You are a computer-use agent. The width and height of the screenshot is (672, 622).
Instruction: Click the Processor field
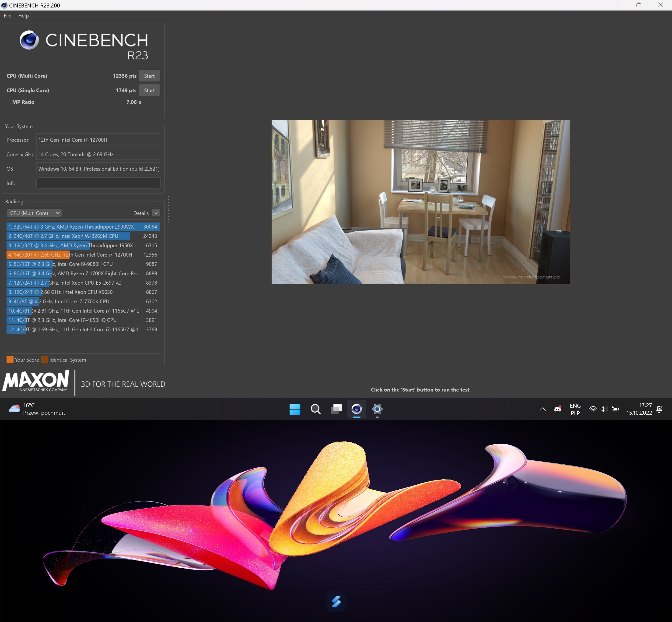tap(98, 140)
